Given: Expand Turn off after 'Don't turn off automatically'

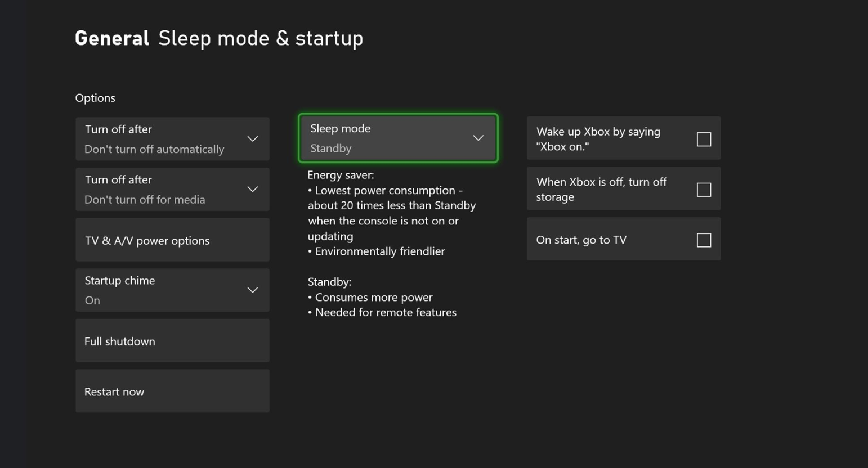Looking at the screenshot, I should point(172,139).
